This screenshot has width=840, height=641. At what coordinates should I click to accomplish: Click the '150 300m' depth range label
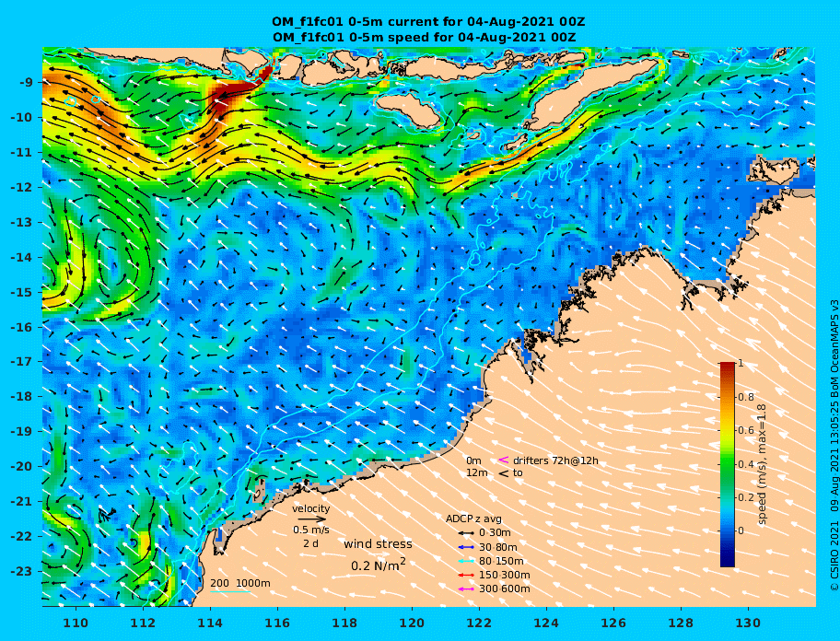[504, 575]
